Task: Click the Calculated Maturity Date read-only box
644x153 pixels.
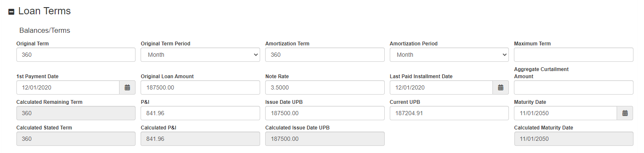Action: 574,139
